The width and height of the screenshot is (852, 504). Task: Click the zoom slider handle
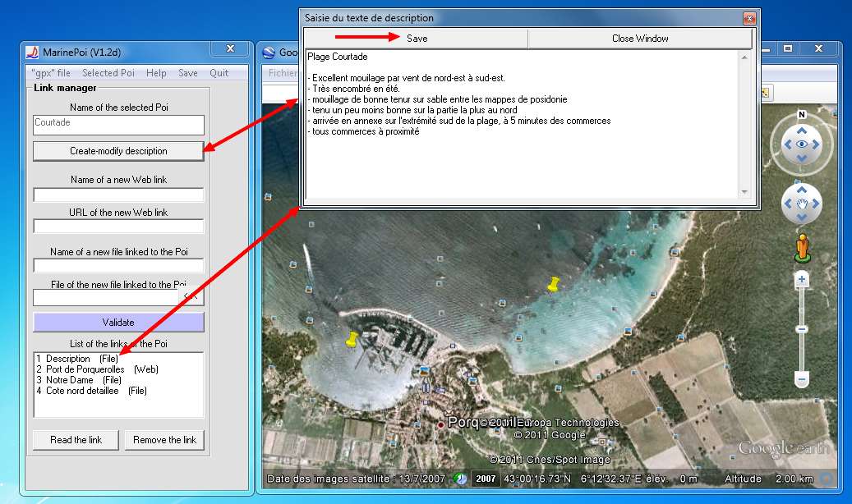click(x=801, y=329)
